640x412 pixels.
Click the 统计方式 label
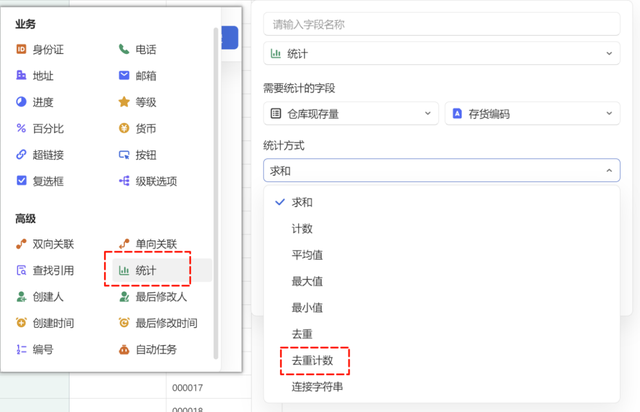[x=284, y=145]
